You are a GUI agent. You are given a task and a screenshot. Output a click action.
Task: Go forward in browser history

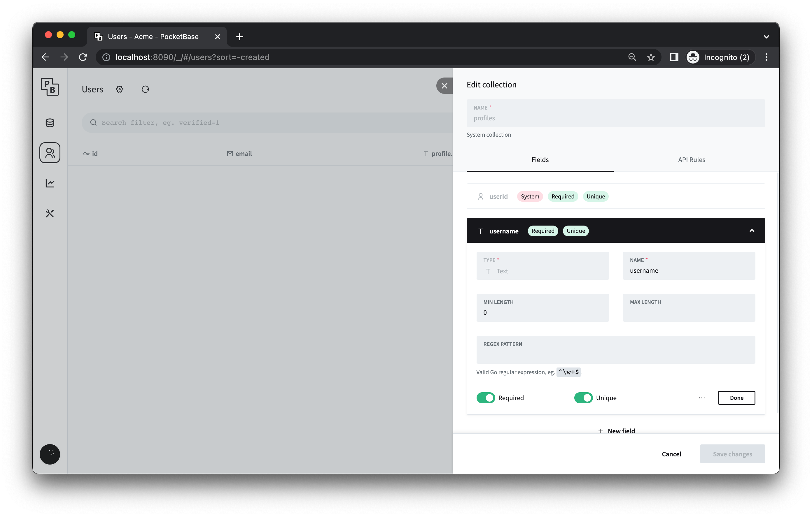64,57
